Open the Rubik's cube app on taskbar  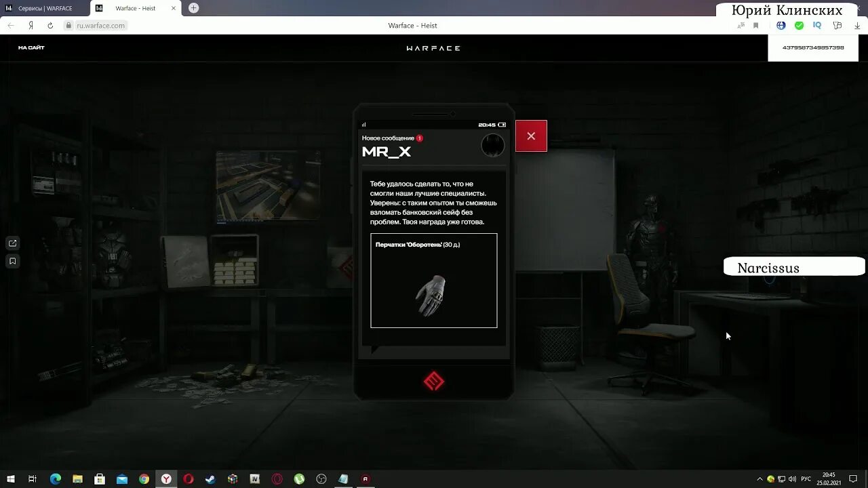(x=233, y=479)
